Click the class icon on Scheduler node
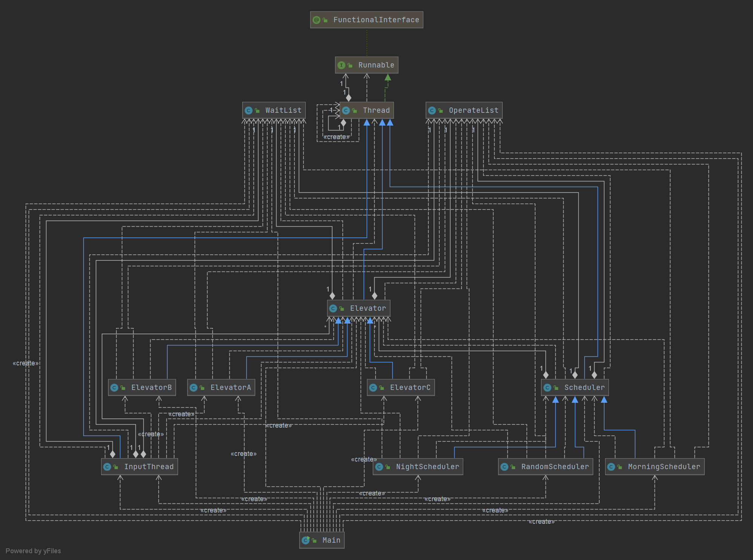 coord(547,388)
